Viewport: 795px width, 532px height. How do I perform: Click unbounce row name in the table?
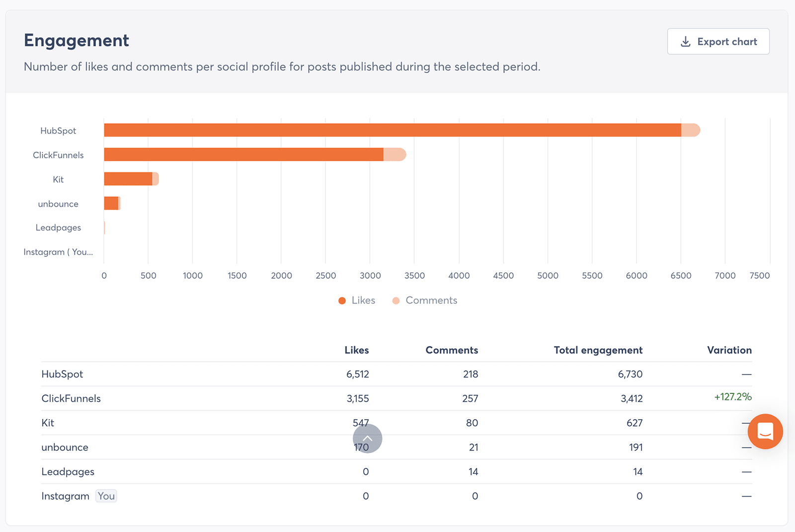point(65,447)
